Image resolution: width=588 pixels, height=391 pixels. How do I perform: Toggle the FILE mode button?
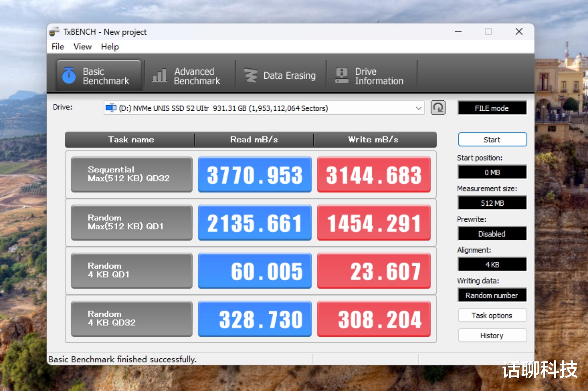coord(492,108)
